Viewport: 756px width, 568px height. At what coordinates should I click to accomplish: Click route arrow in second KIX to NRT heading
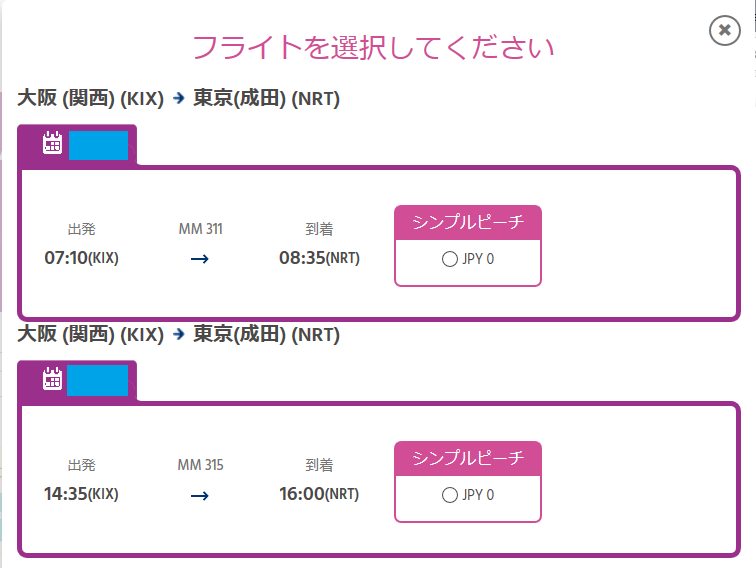[179, 334]
